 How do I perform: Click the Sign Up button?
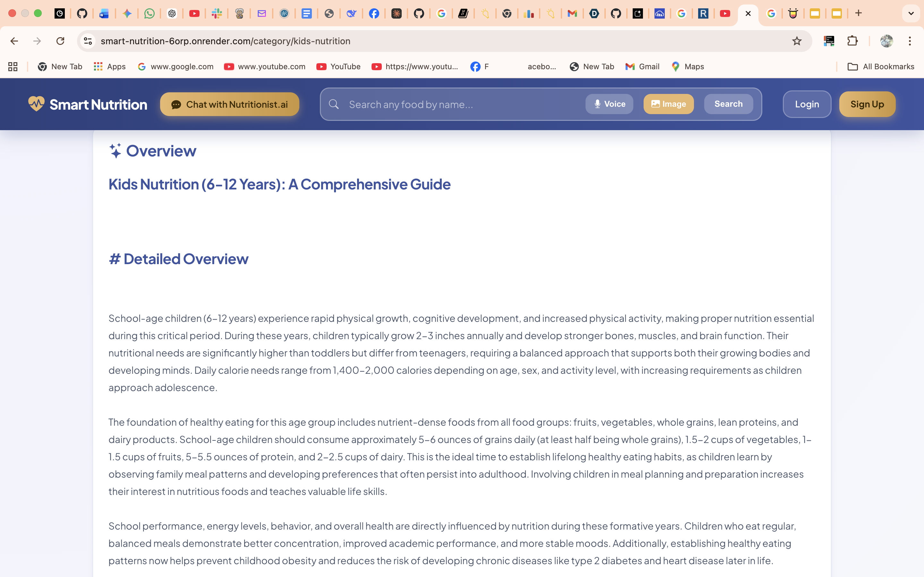(x=867, y=104)
